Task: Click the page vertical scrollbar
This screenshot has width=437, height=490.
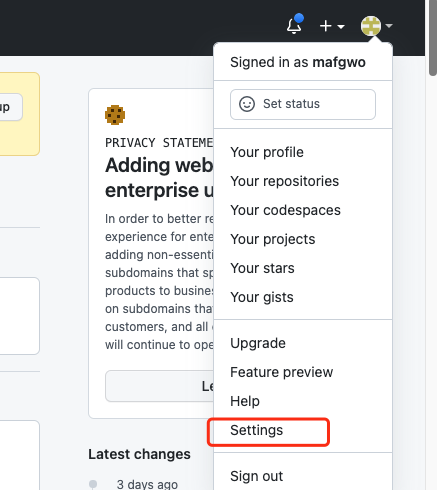Action: point(433,37)
